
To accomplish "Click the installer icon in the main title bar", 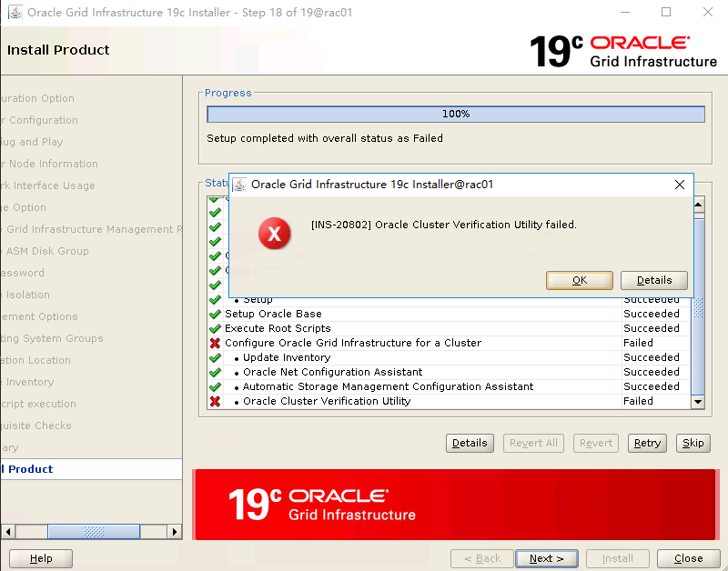I will [15, 12].
